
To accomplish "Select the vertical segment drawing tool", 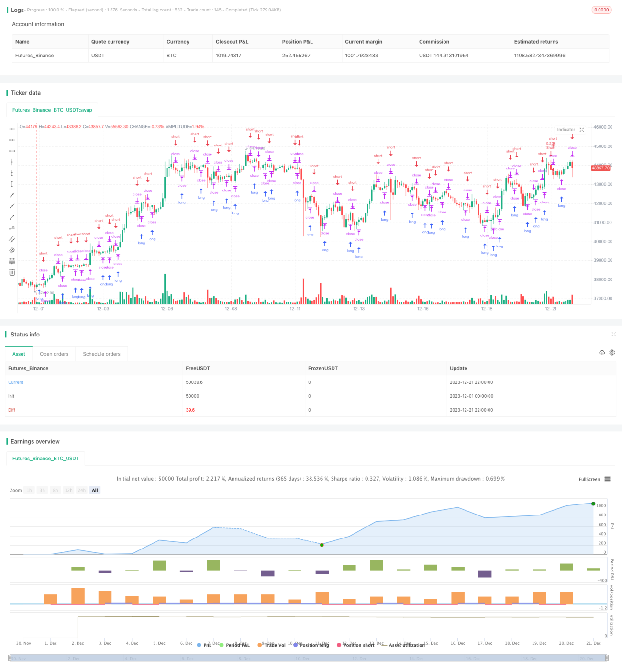I will click(x=12, y=184).
